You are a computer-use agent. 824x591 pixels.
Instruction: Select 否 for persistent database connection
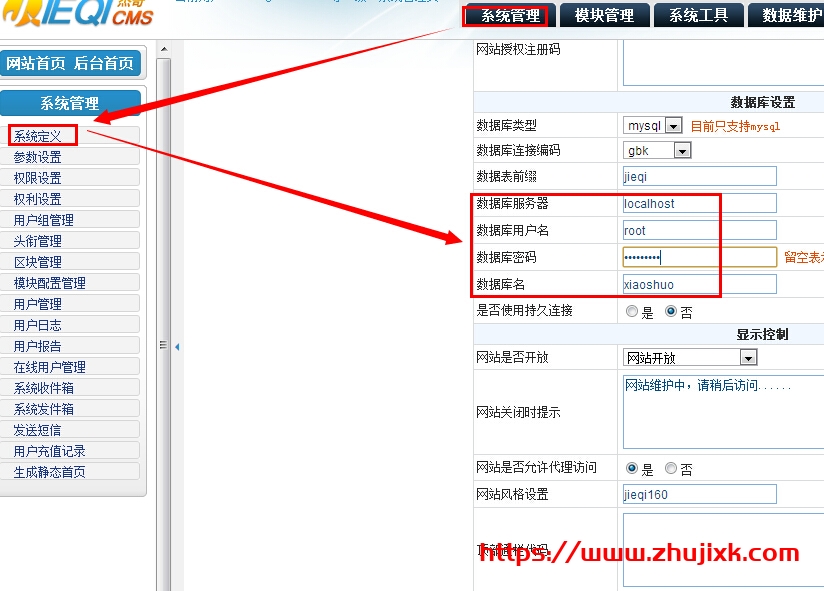pyautogui.click(x=671, y=312)
